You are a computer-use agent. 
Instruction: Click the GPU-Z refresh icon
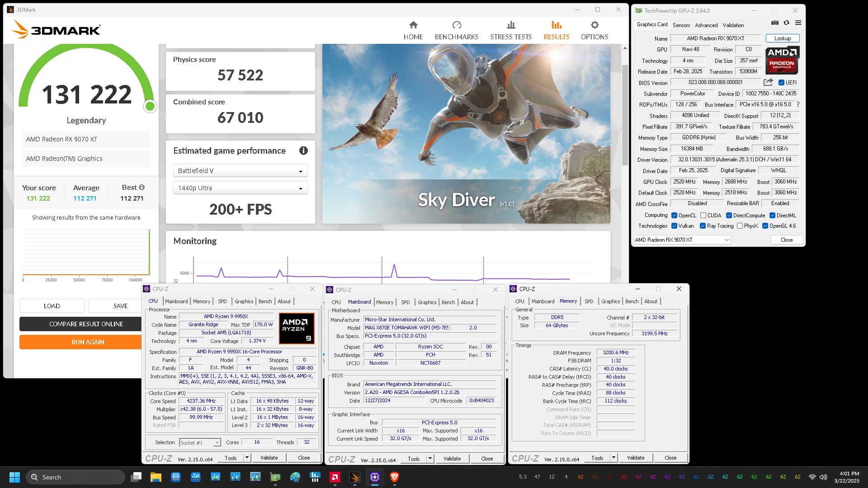[787, 23]
